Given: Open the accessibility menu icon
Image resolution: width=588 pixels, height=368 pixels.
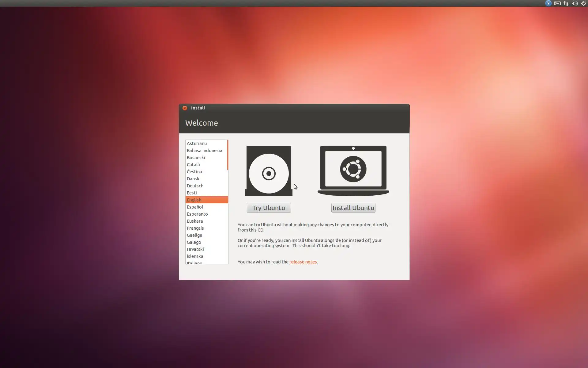Looking at the screenshot, I should pos(548,3).
